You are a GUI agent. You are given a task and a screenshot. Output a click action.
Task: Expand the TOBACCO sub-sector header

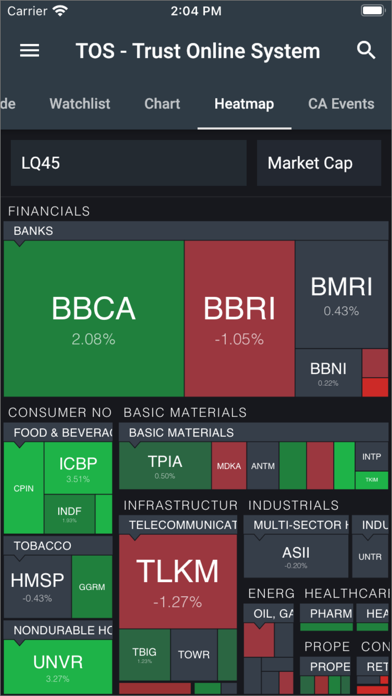[x=58, y=546]
